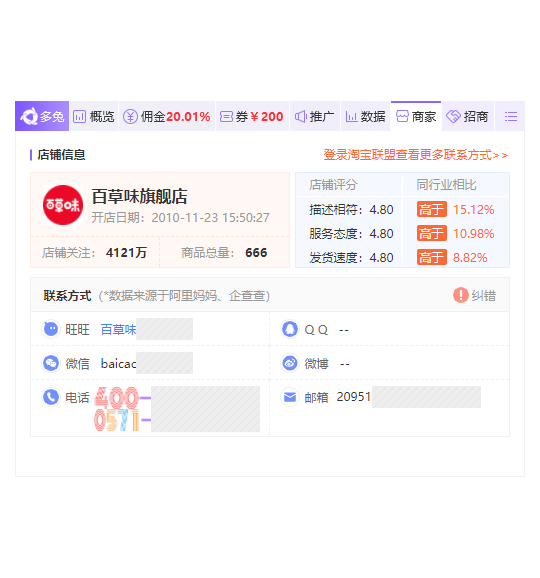Open the 百草味 旺旺 contact link
The width and height of the screenshot is (540, 578).
(118, 329)
